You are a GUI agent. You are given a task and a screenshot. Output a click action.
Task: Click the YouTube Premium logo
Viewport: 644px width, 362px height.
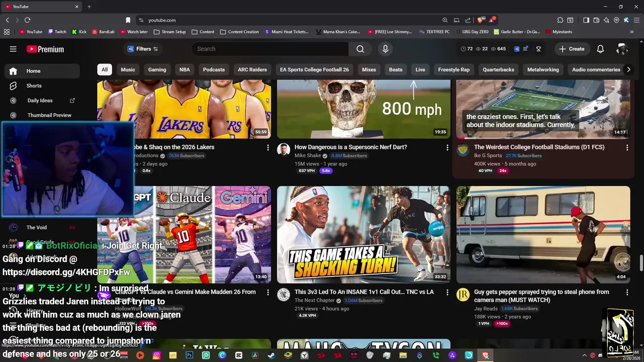click(45, 49)
